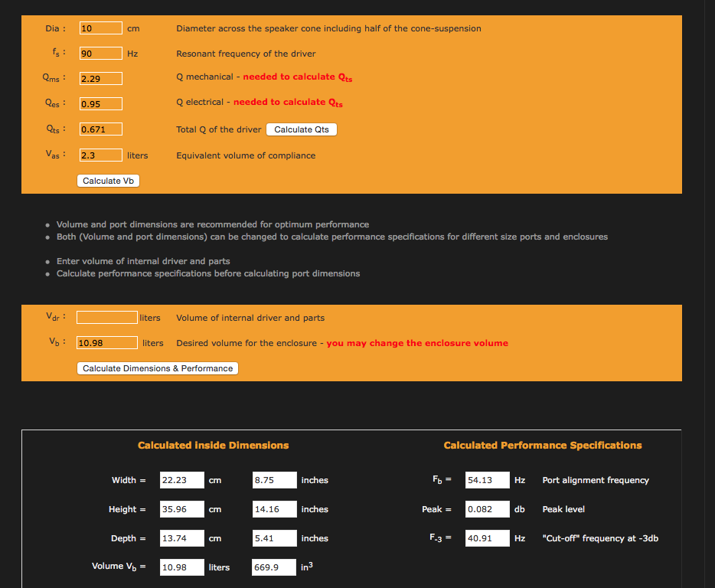Select the Depth cm field 13.74
The width and height of the screenshot is (715, 588).
tap(182, 538)
